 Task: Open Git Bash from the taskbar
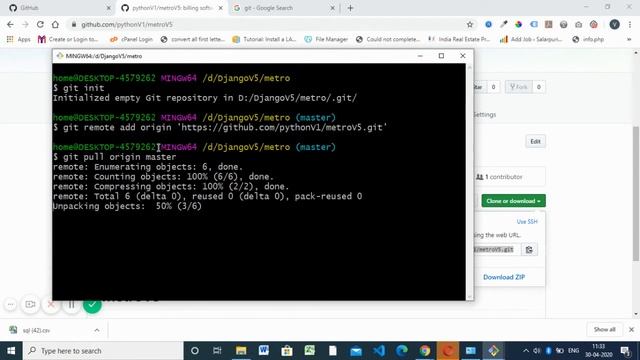pyautogui.click(x=493, y=351)
